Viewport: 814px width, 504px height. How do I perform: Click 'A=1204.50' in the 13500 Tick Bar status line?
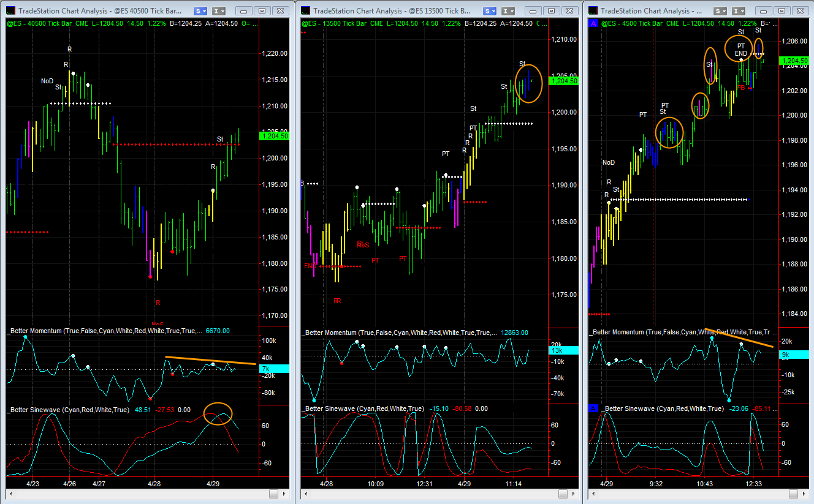pos(517,23)
